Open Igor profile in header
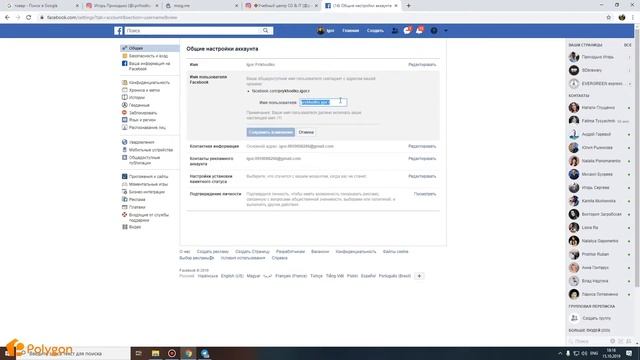 click(x=325, y=31)
